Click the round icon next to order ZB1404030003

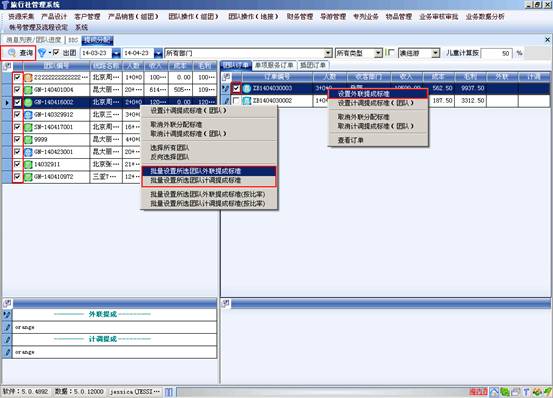point(247,88)
